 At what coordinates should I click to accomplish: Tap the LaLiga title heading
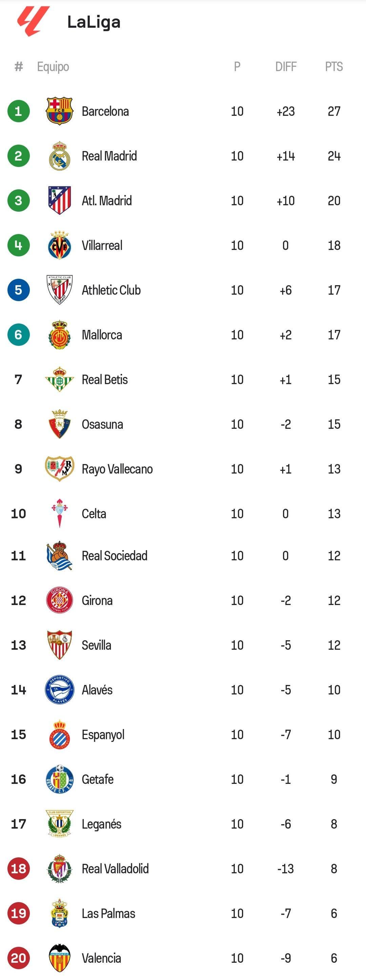click(94, 22)
